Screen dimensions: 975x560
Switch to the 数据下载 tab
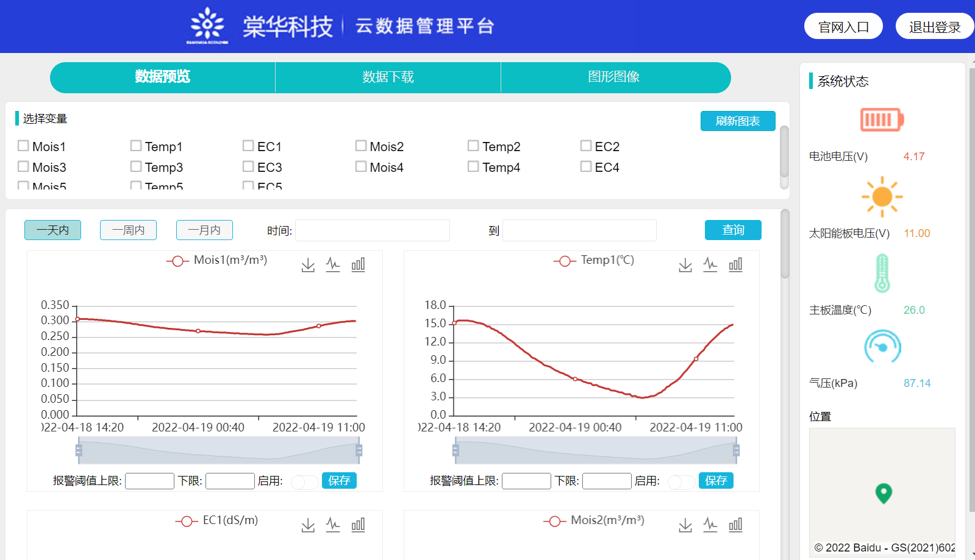point(388,77)
